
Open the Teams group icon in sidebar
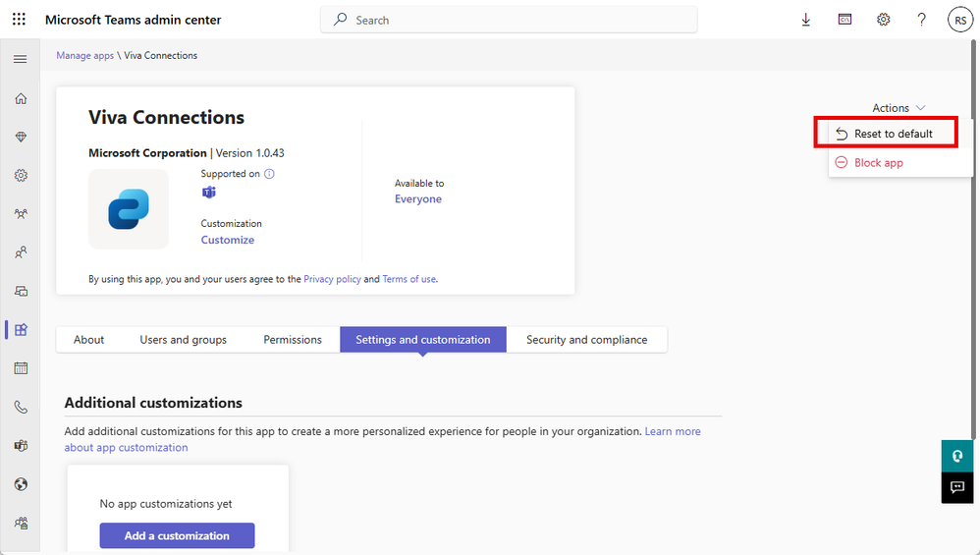click(x=21, y=214)
